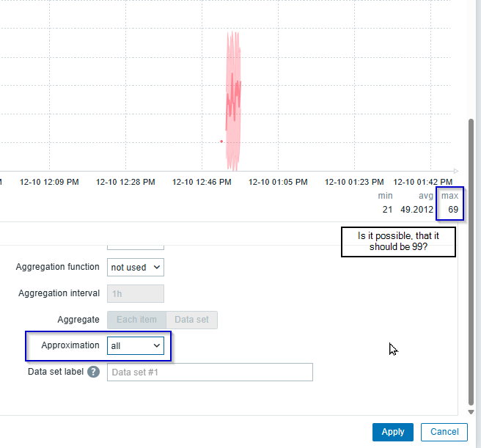Click the avg value 49.2012
Screen dimensions: 481x448
coord(419,210)
